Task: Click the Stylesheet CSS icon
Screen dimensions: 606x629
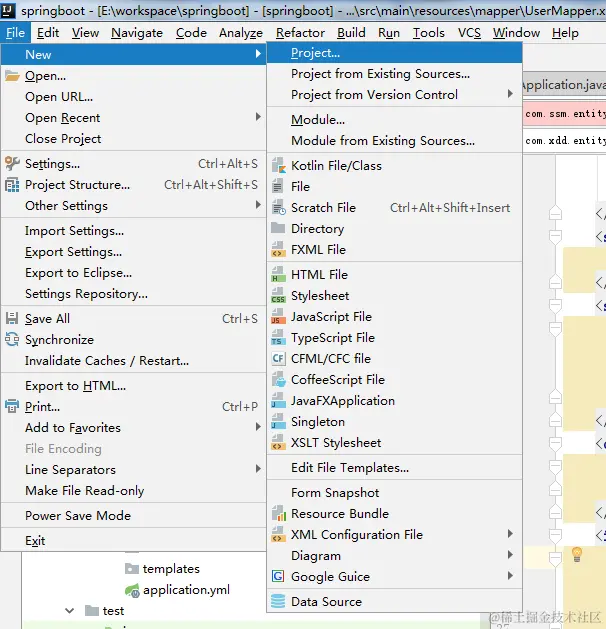Action: 278,296
